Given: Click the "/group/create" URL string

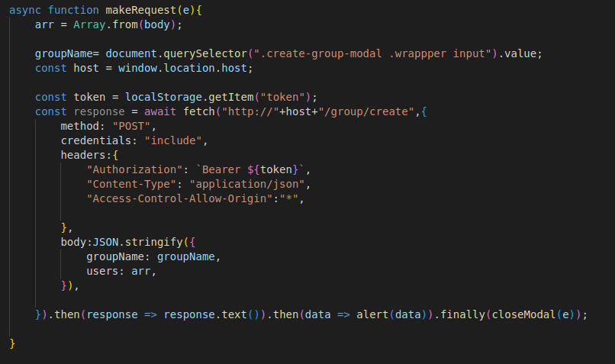Looking at the screenshot, I should pyautogui.click(x=372, y=111).
